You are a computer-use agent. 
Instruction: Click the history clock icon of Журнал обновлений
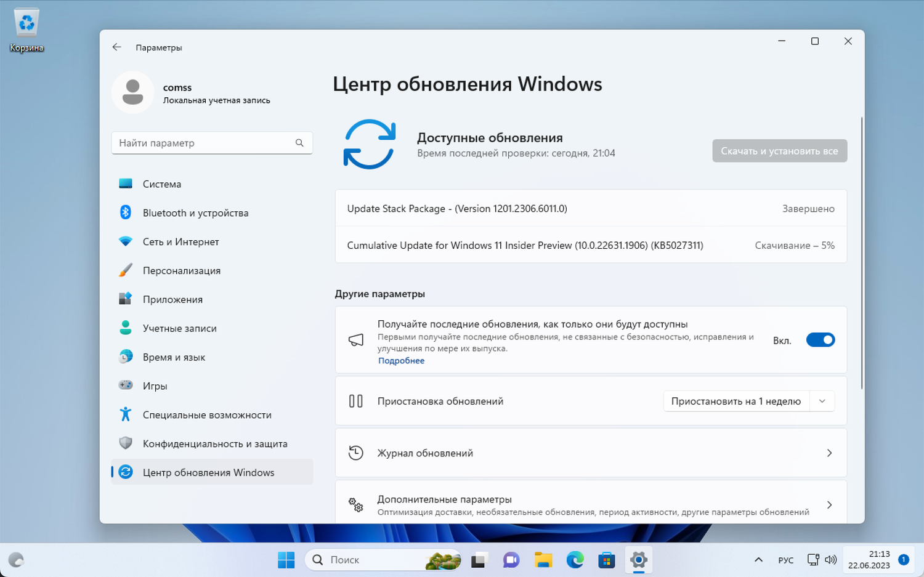[356, 453]
